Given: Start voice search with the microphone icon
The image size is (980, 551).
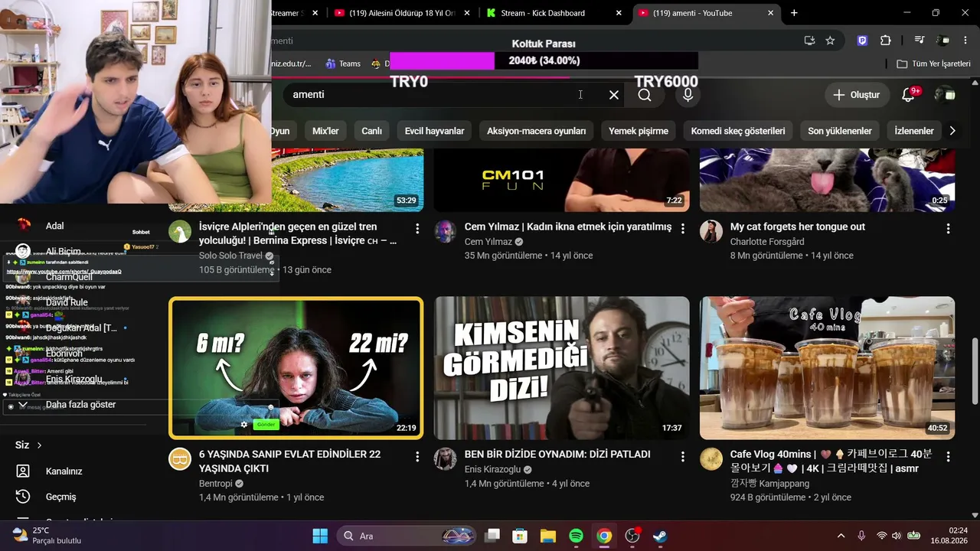Looking at the screenshot, I should (688, 95).
